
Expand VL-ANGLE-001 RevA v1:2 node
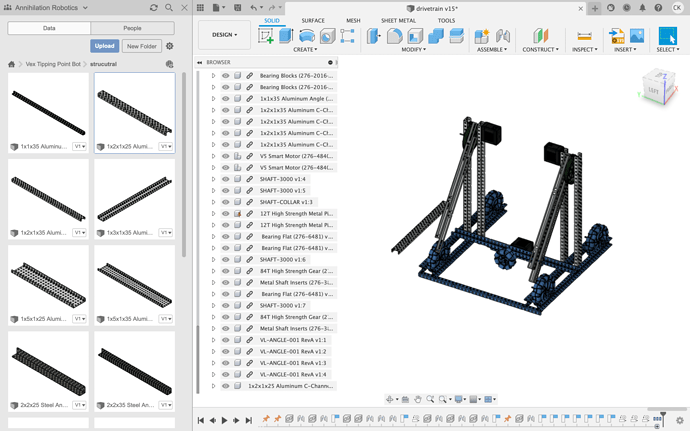[213, 351]
